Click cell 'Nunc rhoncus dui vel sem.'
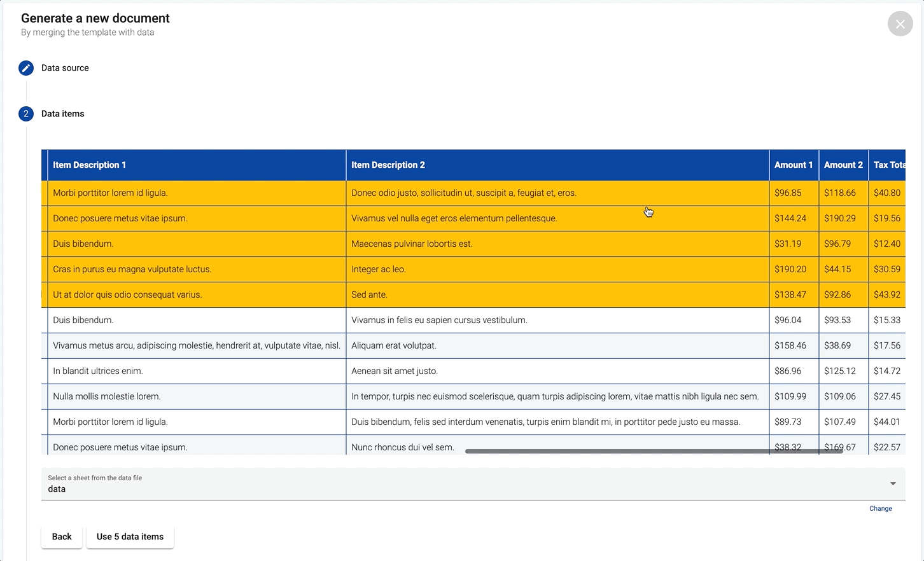 pos(557,445)
